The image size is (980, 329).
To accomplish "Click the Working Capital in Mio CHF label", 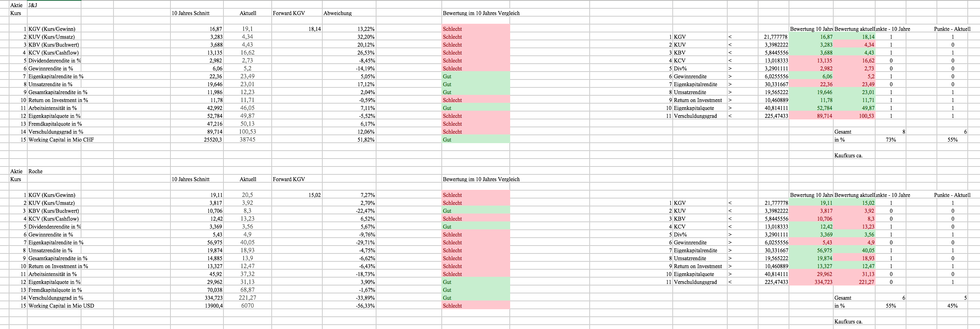I will 61,140.
